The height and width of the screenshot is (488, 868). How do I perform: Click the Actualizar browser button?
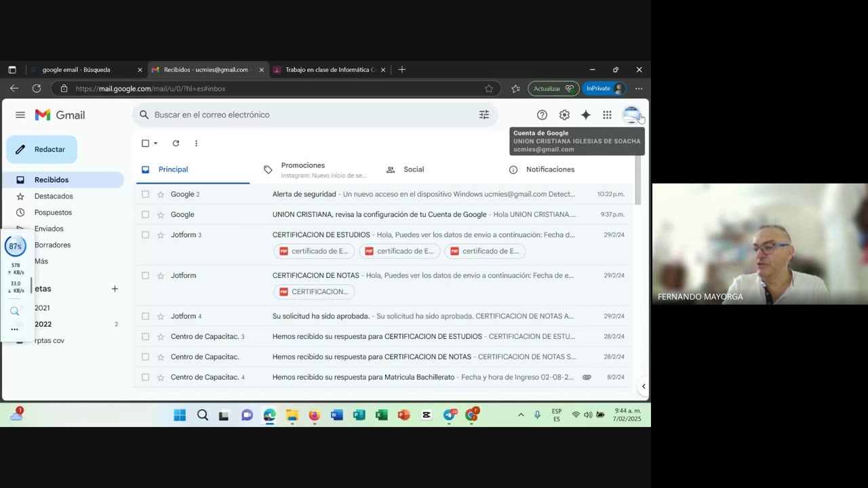553,89
